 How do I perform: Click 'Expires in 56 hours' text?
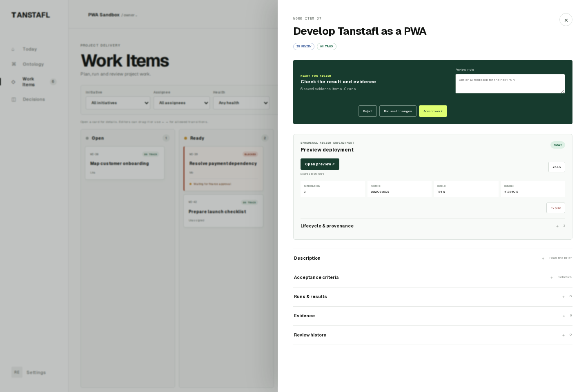(x=312, y=174)
